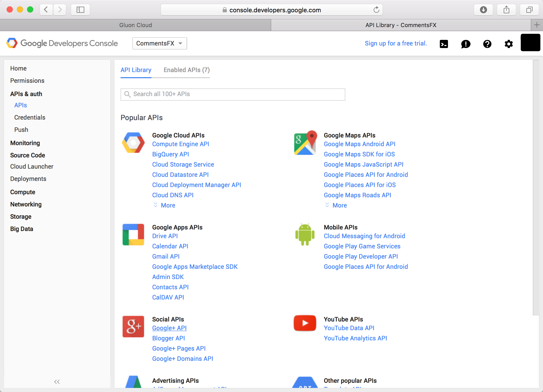Click the YouTube APIs play icon
Screen dimensions: 543x392
[305, 323]
